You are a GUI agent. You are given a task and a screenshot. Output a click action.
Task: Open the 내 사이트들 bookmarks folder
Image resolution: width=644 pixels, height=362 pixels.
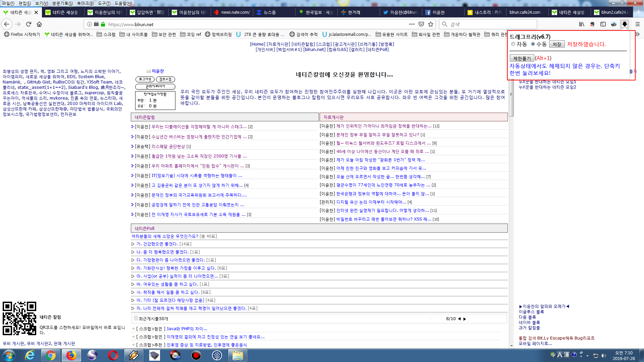point(133,34)
